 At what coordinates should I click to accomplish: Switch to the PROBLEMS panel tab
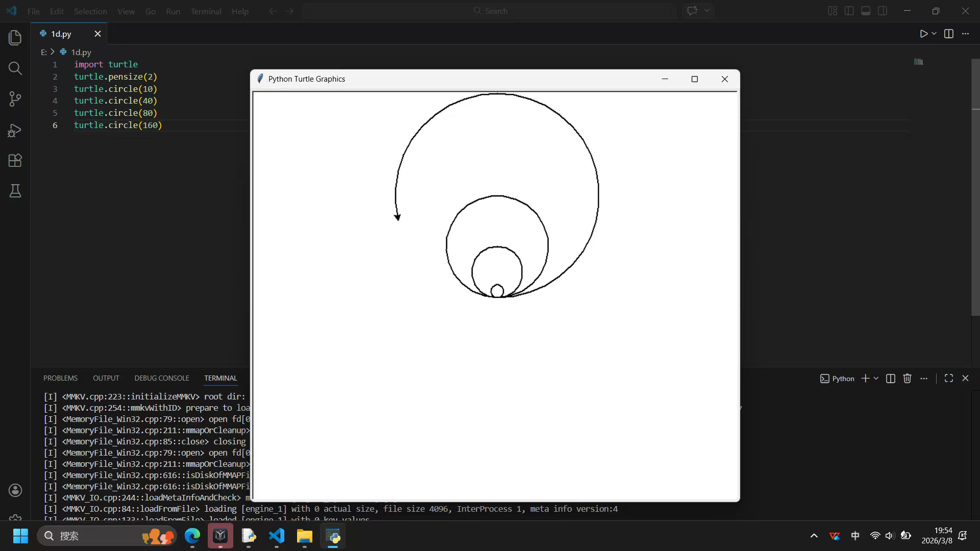point(60,378)
